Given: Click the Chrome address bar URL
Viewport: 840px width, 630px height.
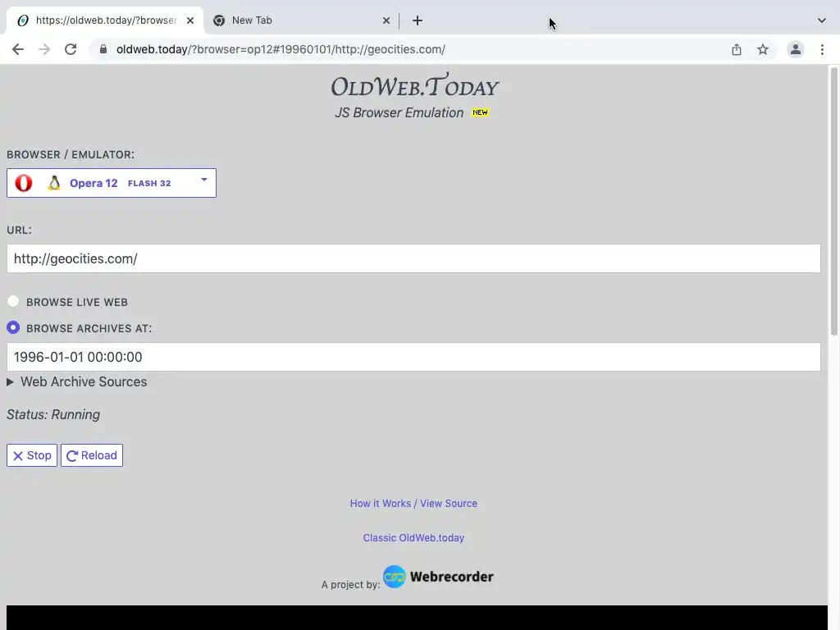Looking at the screenshot, I should [x=281, y=49].
